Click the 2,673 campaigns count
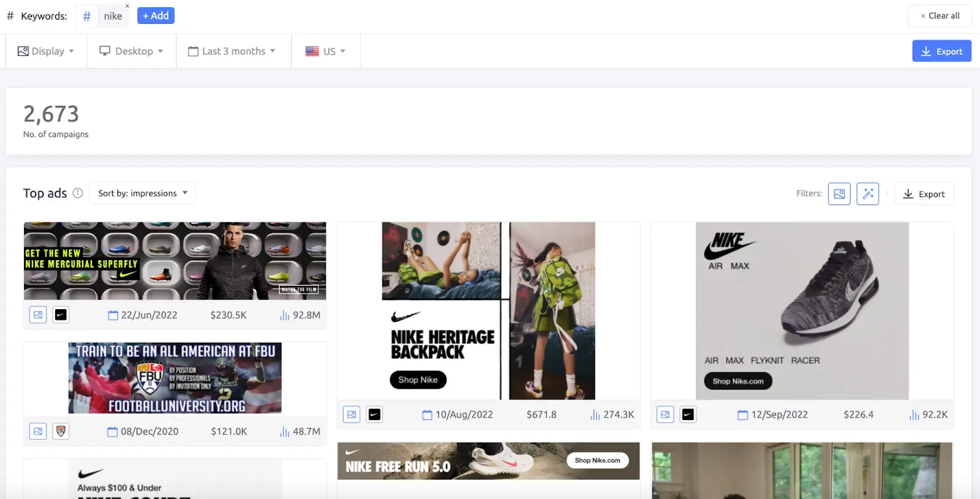Viewport: 980px width, 499px height. tap(51, 114)
